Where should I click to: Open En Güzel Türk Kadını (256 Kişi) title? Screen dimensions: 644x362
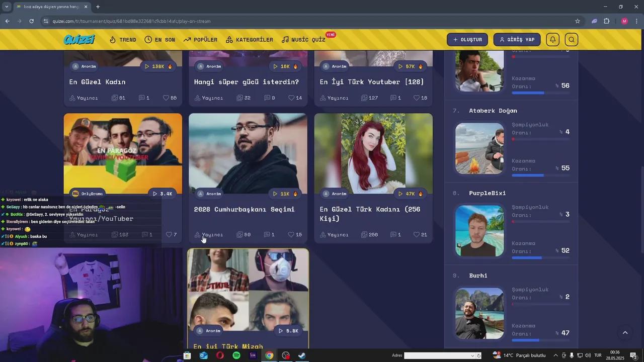[x=370, y=214]
